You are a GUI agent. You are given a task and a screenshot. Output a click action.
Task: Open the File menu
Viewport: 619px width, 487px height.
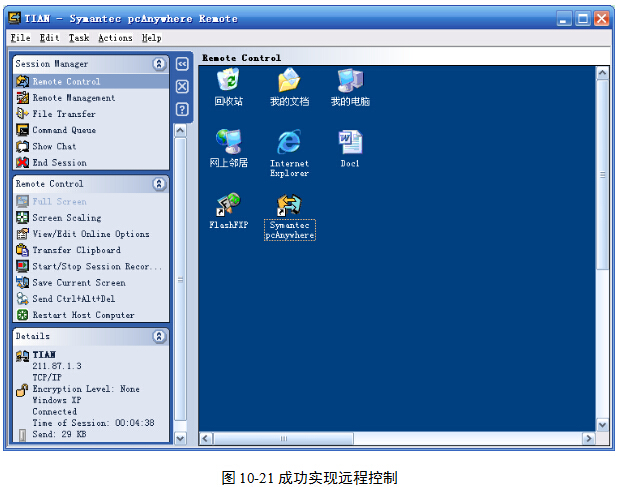20,38
